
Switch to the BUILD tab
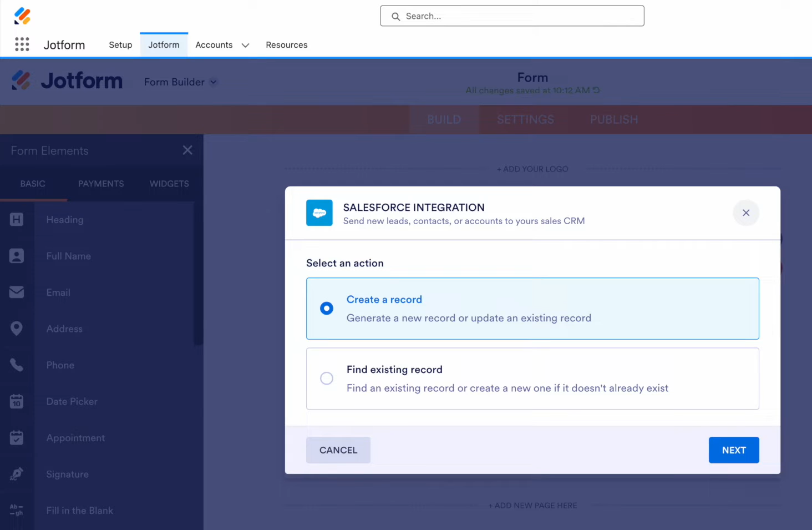pyautogui.click(x=444, y=119)
